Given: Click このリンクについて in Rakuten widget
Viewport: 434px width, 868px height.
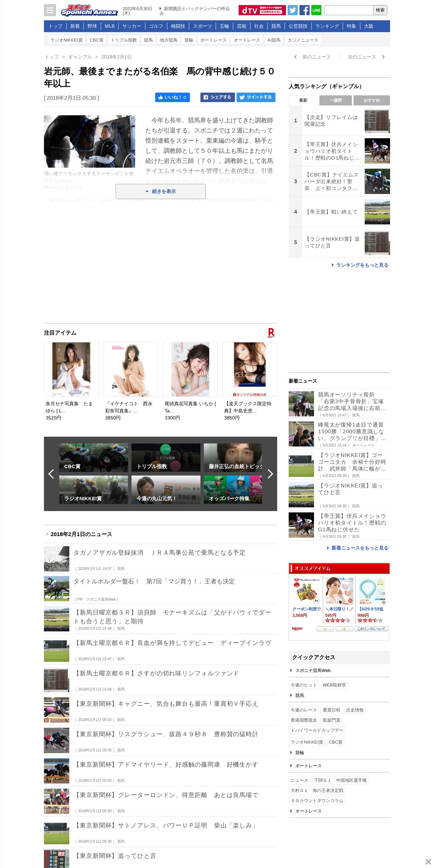Looking at the screenshot, I should [371, 629].
